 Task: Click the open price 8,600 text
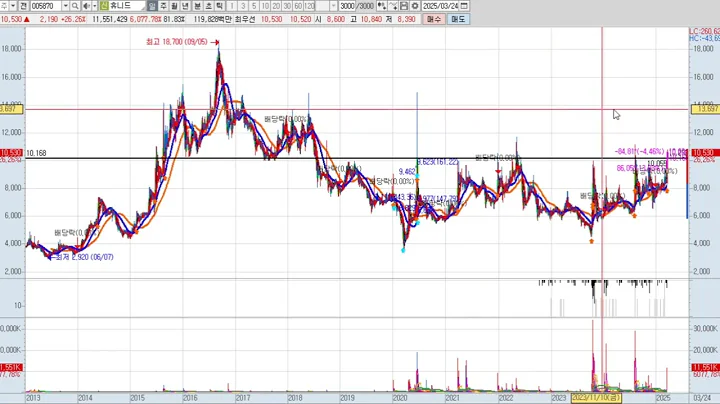point(336,19)
